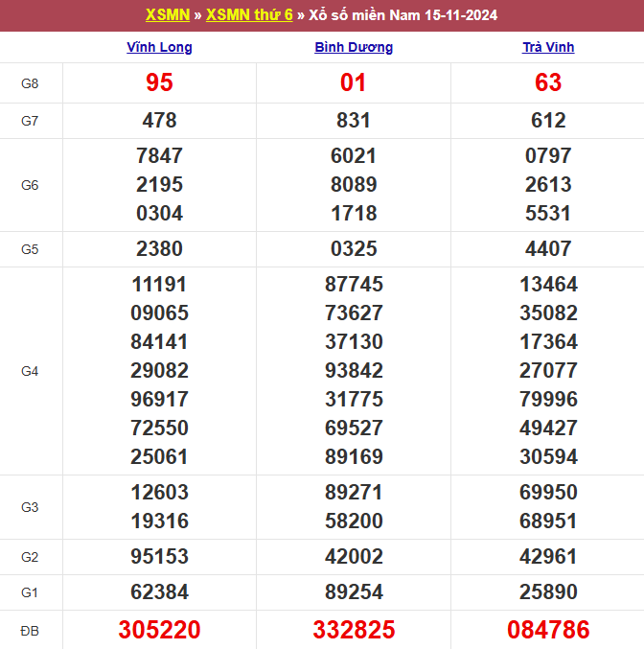
Task: Click G4 result 35082
Action: pos(548,313)
